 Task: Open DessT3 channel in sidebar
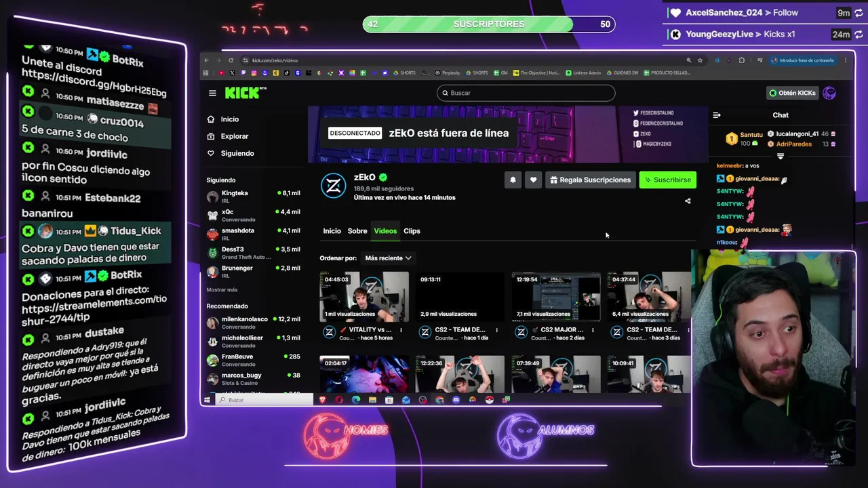[253, 253]
